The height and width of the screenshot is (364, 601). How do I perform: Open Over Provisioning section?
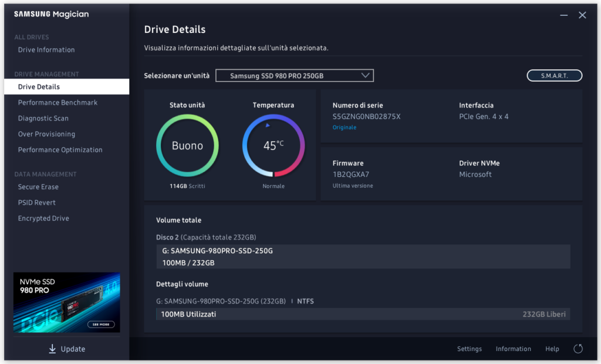(x=47, y=134)
